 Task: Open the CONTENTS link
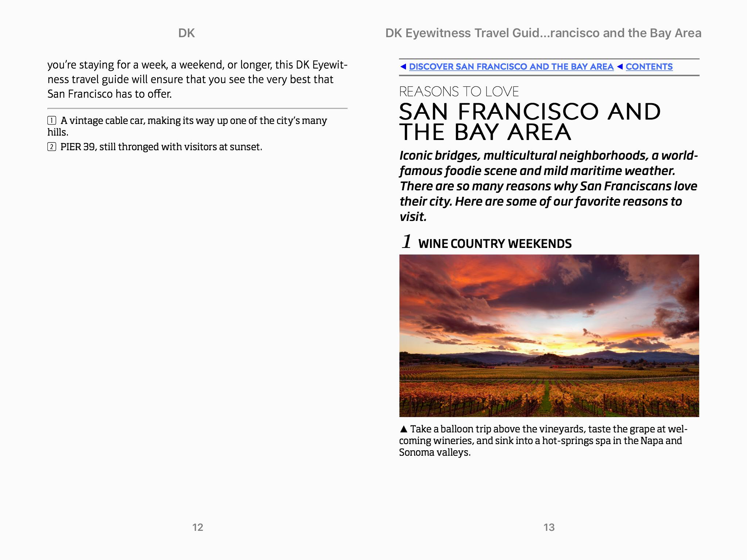[649, 67]
